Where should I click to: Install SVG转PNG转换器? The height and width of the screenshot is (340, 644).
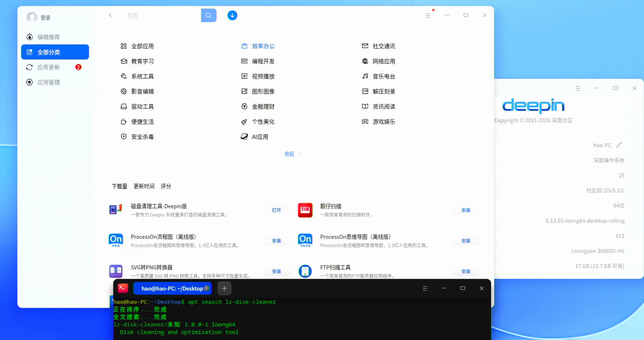point(277,271)
